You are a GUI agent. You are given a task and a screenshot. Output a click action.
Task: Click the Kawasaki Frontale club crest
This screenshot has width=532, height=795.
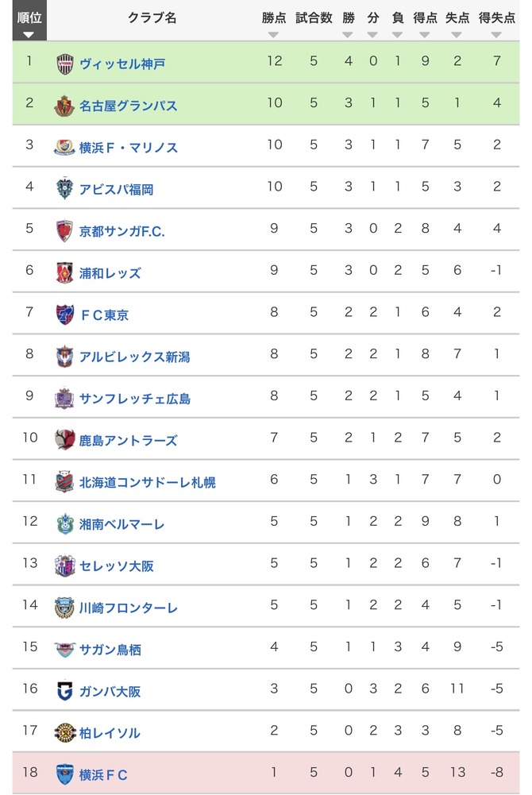tap(64, 608)
